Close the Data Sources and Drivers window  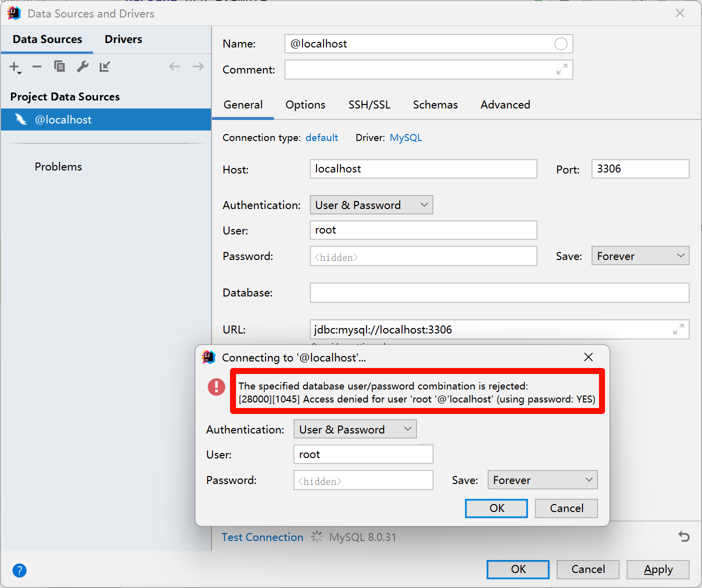point(680,13)
